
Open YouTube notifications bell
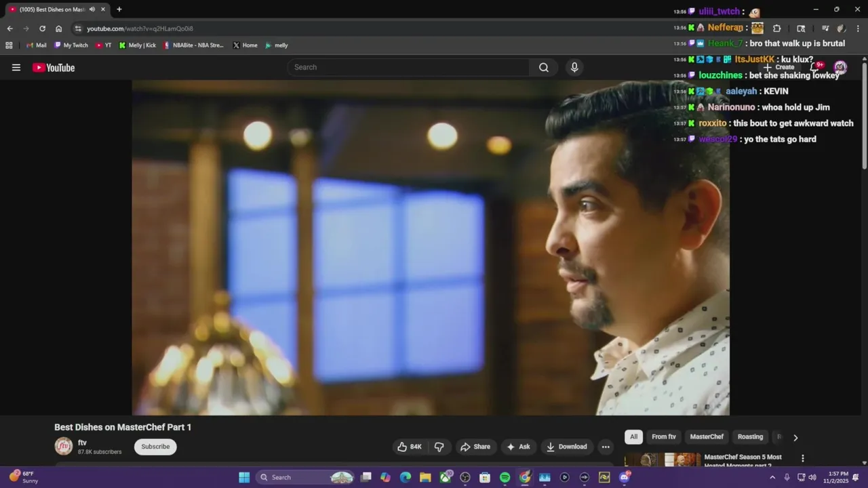pos(816,67)
